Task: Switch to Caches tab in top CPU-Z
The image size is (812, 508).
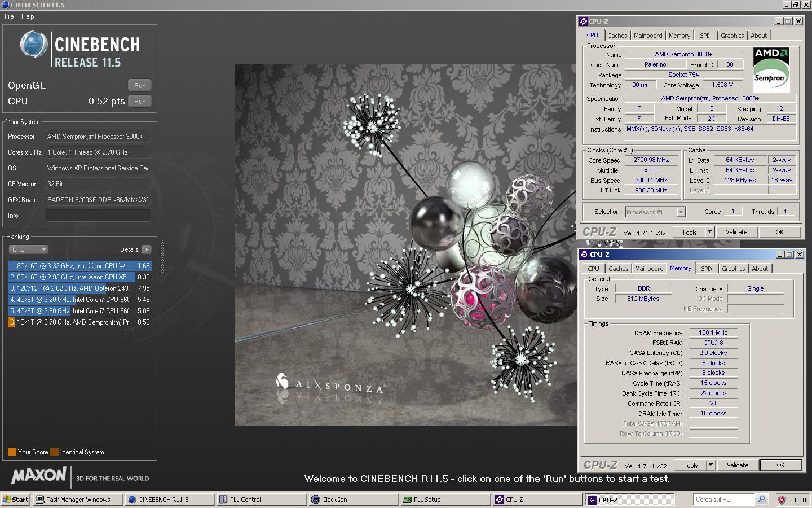Action: pyautogui.click(x=617, y=36)
